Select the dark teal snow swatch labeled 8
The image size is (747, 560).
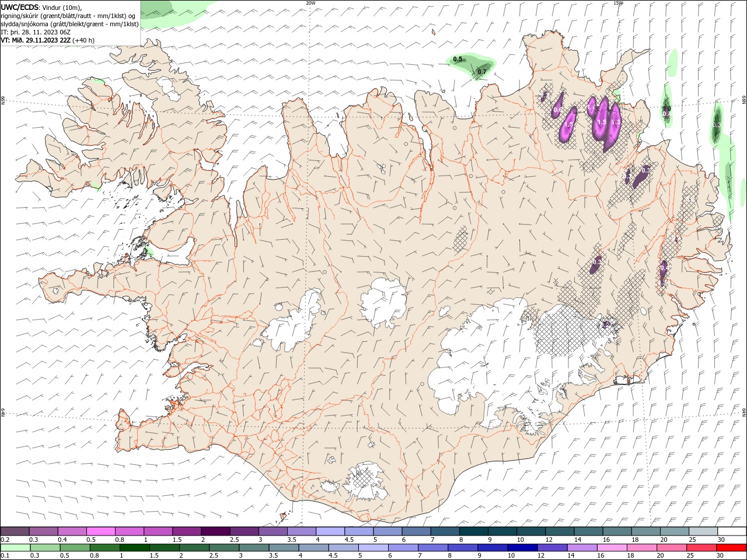473,531
